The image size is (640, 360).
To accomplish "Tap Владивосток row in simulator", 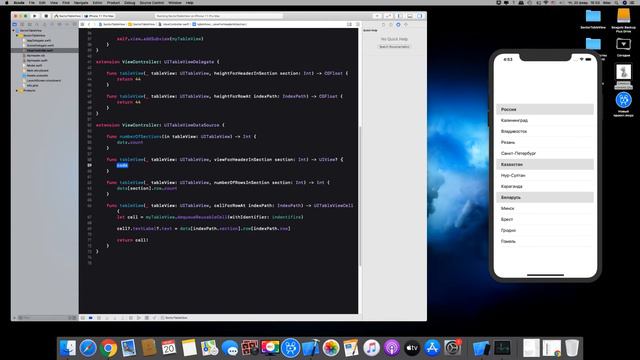I will (545, 131).
